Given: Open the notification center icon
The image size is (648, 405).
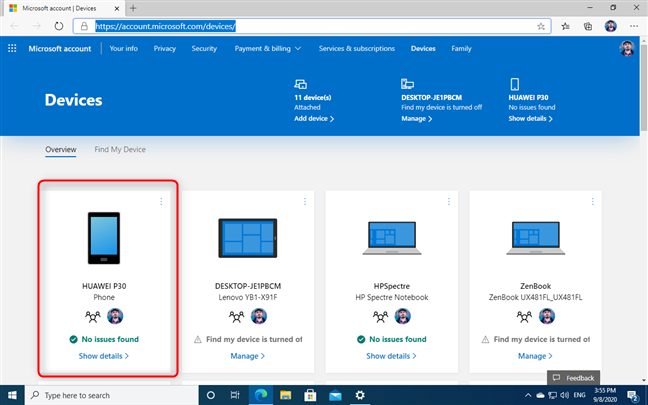Looking at the screenshot, I should click(633, 395).
